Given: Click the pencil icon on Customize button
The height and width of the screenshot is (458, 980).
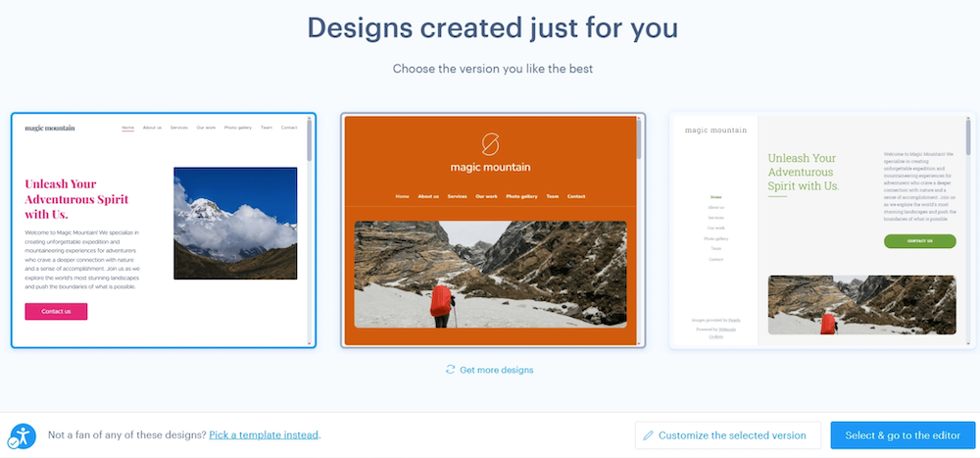Looking at the screenshot, I should point(648,435).
